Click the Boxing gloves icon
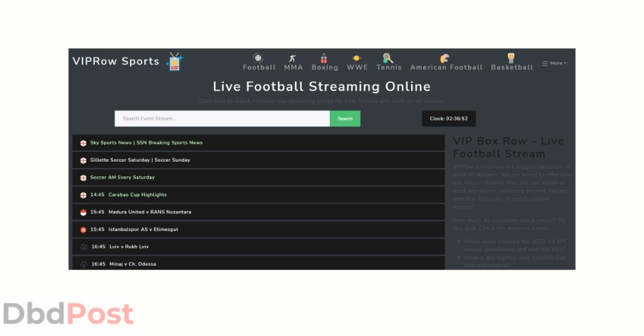This screenshot has width=644, height=336. point(324,58)
